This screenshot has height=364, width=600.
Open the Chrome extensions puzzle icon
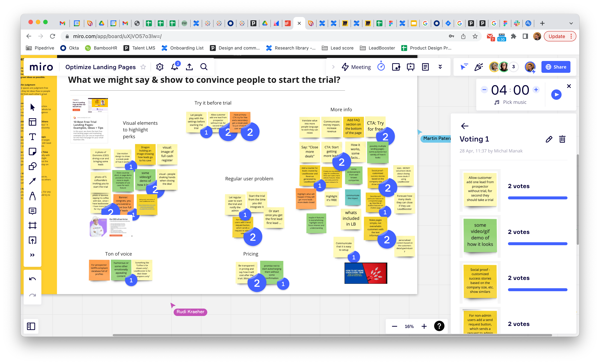click(514, 36)
